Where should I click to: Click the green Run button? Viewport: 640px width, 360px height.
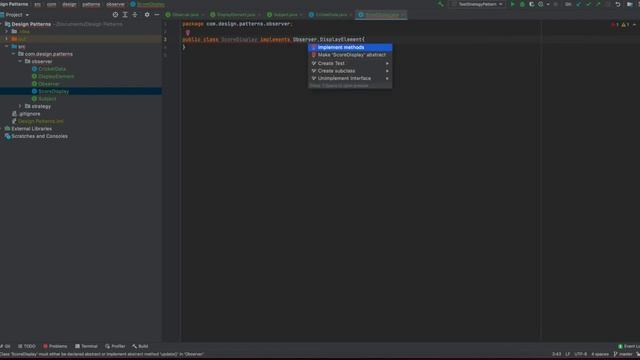513,4
